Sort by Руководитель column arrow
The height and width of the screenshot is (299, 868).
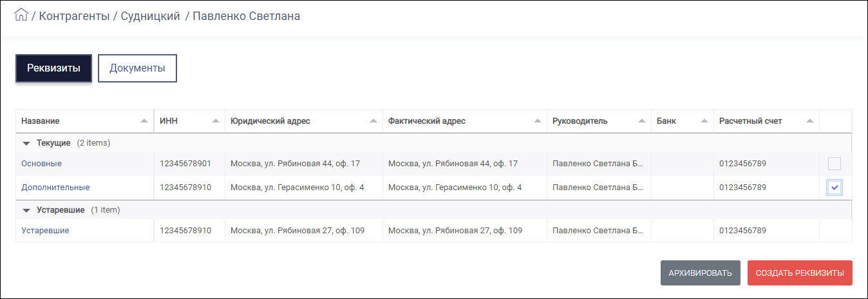[x=641, y=121]
